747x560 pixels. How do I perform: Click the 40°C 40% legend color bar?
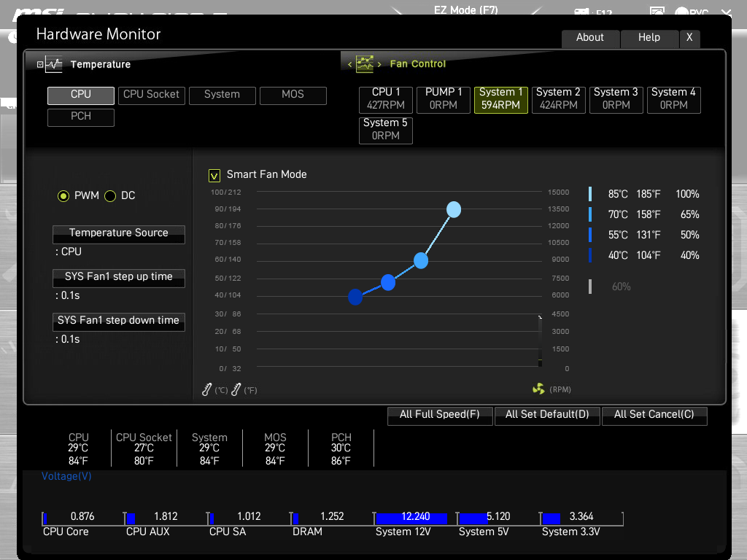(x=590, y=255)
